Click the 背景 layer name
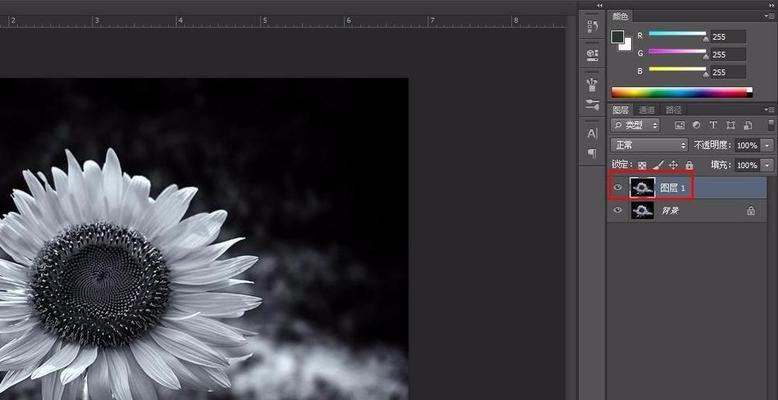Image resolution: width=778 pixels, height=400 pixels. (670, 211)
